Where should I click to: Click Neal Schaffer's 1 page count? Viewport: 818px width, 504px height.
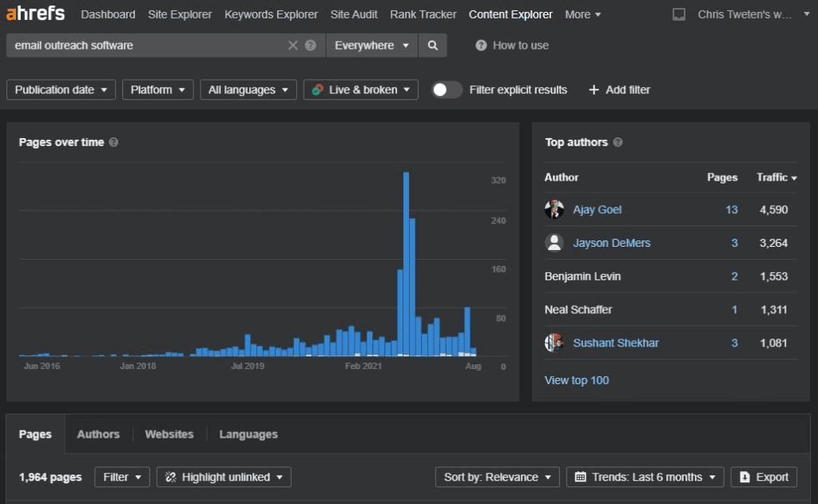[x=735, y=309]
